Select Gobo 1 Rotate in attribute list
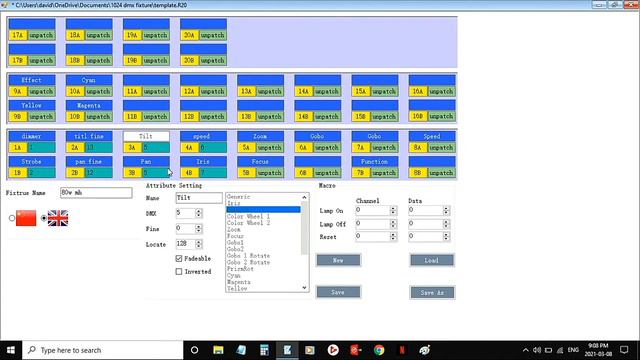 tap(248, 256)
